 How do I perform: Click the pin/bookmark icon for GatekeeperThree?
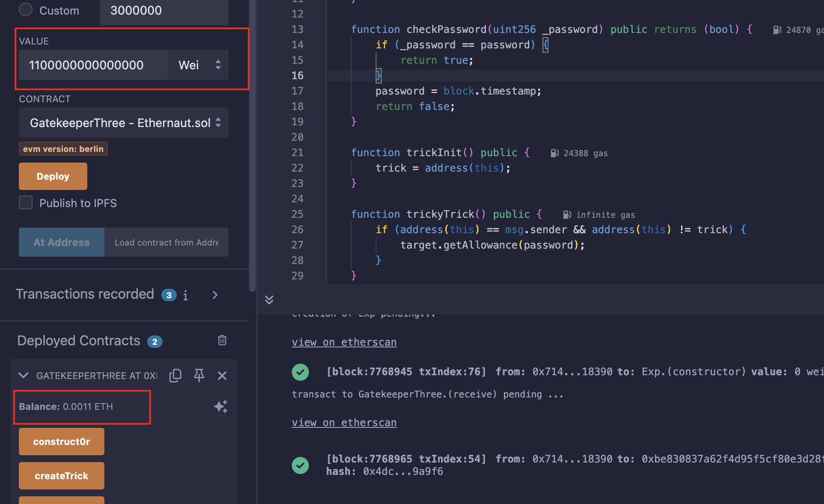[x=199, y=376]
